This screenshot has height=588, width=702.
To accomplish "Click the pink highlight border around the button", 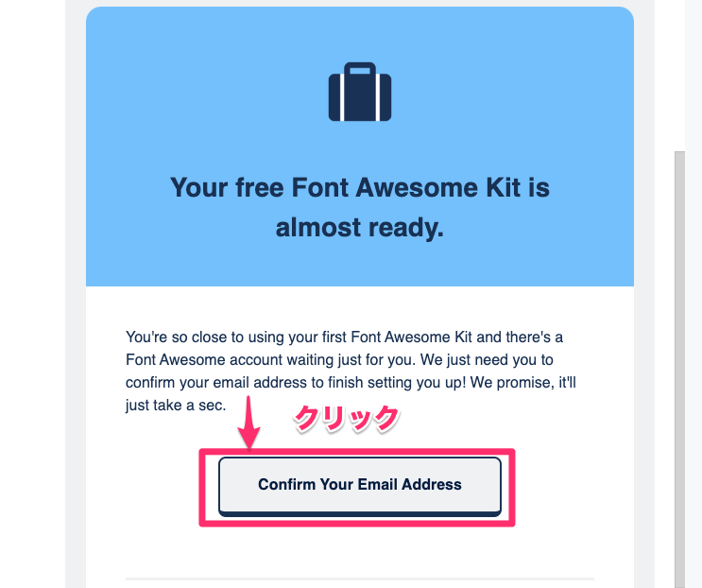I will tap(357, 452).
